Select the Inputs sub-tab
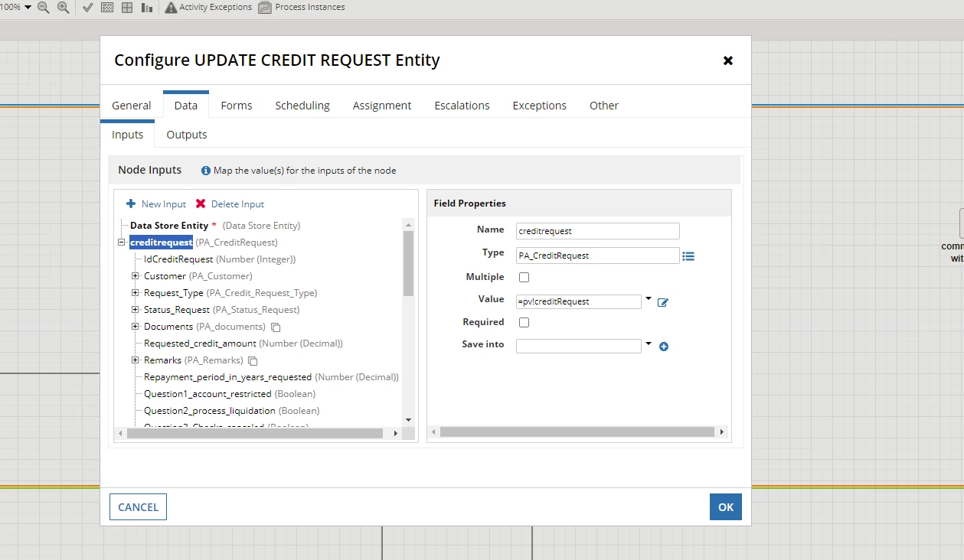Image resolution: width=964 pixels, height=560 pixels. [128, 135]
